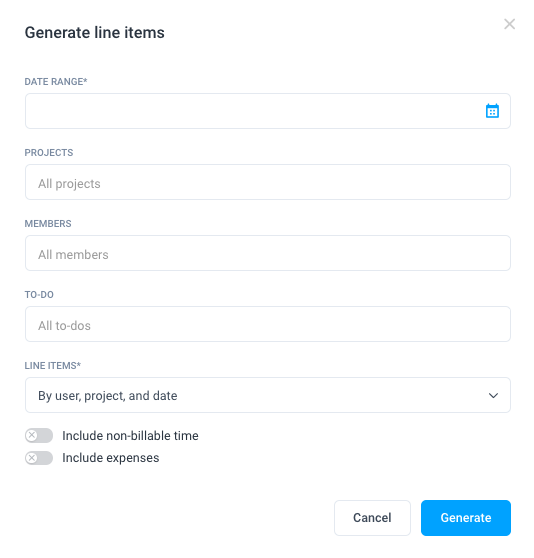Open the calendar date picker icon
This screenshot has width=534, height=558.
click(x=492, y=111)
